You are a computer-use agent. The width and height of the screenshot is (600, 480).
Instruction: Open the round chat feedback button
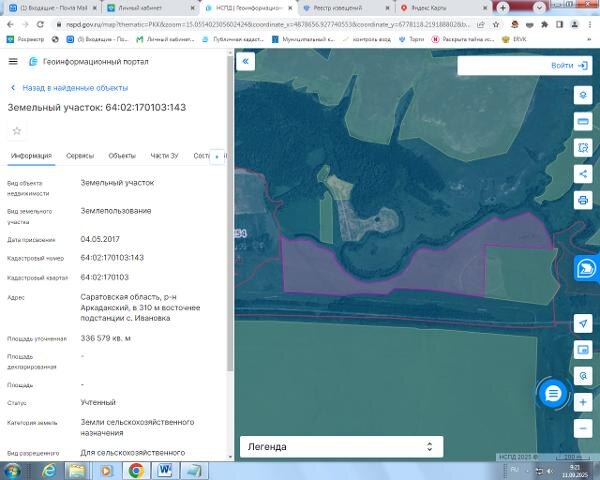tap(553, 393)
